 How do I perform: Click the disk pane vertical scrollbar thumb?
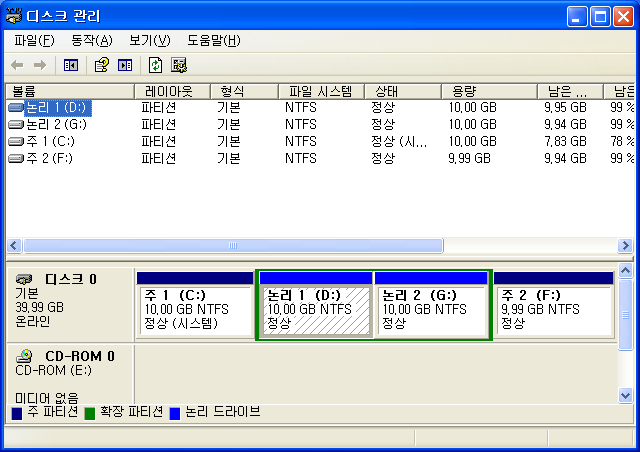pyautogui.click(x=625, y=315)
